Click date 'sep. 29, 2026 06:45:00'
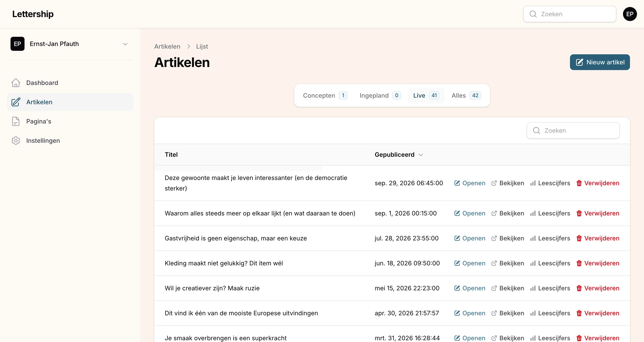Screen dimensions: 644x342 (x=409, y=183)
